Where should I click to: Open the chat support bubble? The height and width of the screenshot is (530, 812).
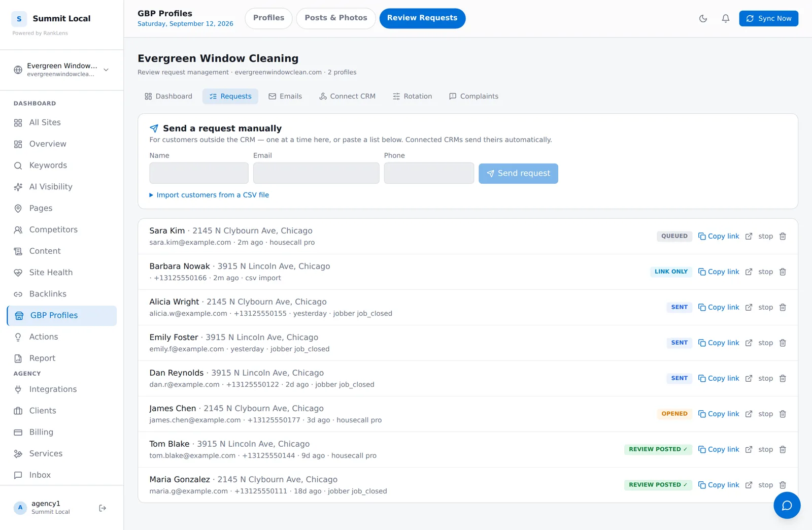click(x=787, y=505)
